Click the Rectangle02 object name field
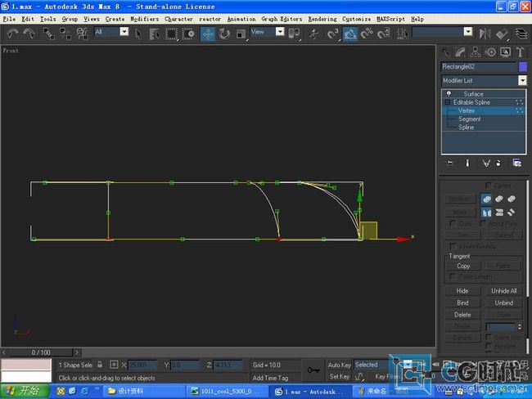The height and width of the screenshot is (399, 532). point(479,66)
